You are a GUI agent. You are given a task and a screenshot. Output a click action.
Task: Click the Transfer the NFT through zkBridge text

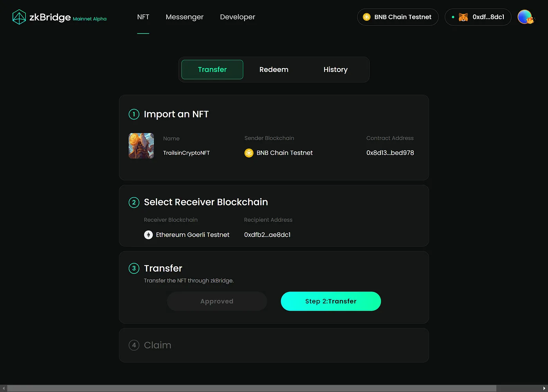click(x=189, y=281)
